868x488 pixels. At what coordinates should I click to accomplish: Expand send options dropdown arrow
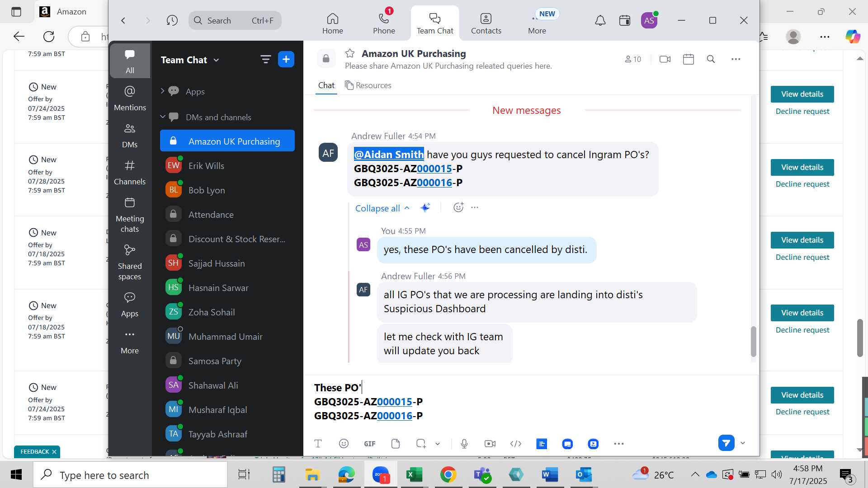(x=742, y=443)
